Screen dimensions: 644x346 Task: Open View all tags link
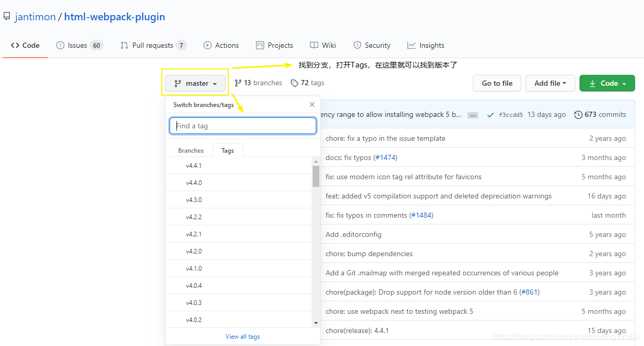click(242, 336)
